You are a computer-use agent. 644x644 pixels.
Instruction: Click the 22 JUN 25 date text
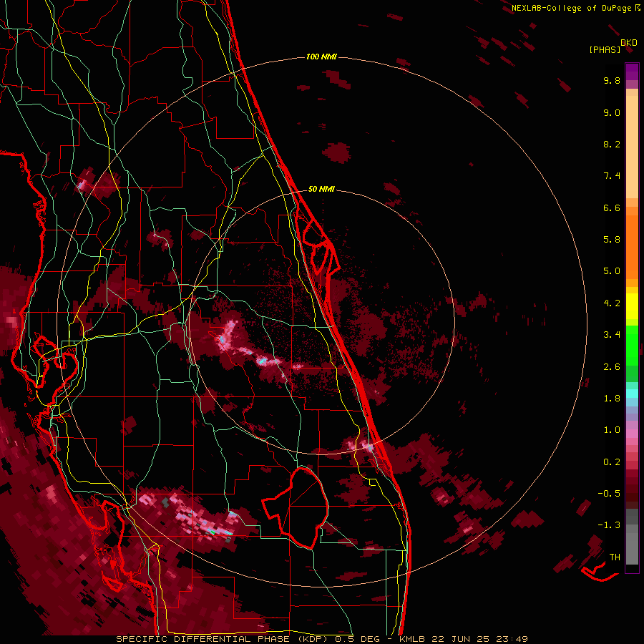click(x=460, y=639)
